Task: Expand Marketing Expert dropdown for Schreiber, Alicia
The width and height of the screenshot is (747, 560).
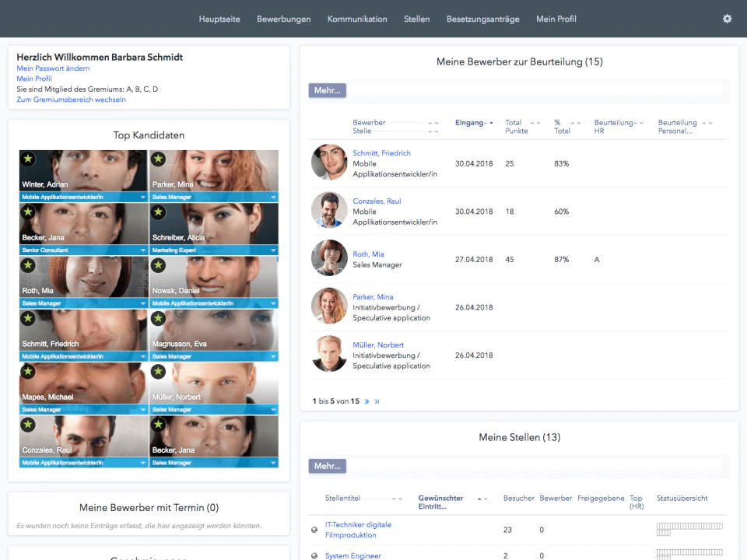Action: [273, 250]
